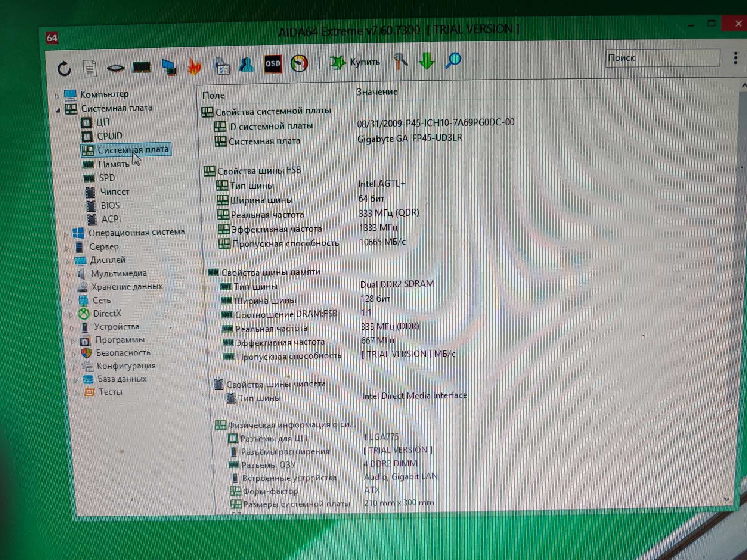Viewport: 747px width, 560px height.
Task: Click the Тесты tree icon
Action: (x=90, y=392)
